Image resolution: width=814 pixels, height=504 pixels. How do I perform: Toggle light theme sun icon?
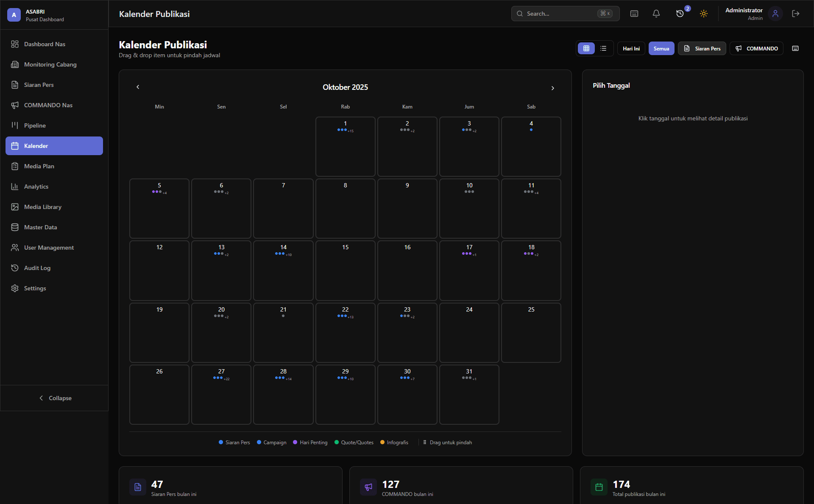pyautogui.click(x=704, y=14)
